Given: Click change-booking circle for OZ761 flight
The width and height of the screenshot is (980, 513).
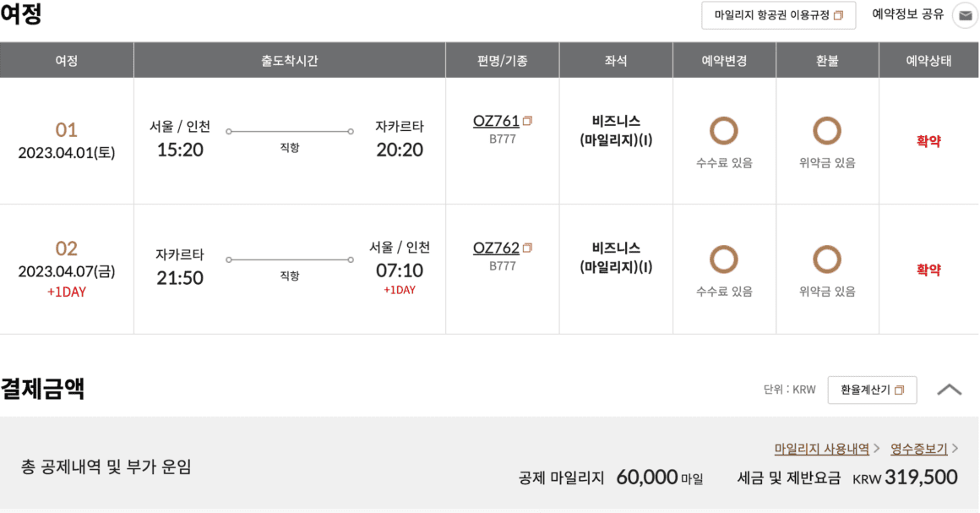Looking at the screenshot, I should 724,131.
